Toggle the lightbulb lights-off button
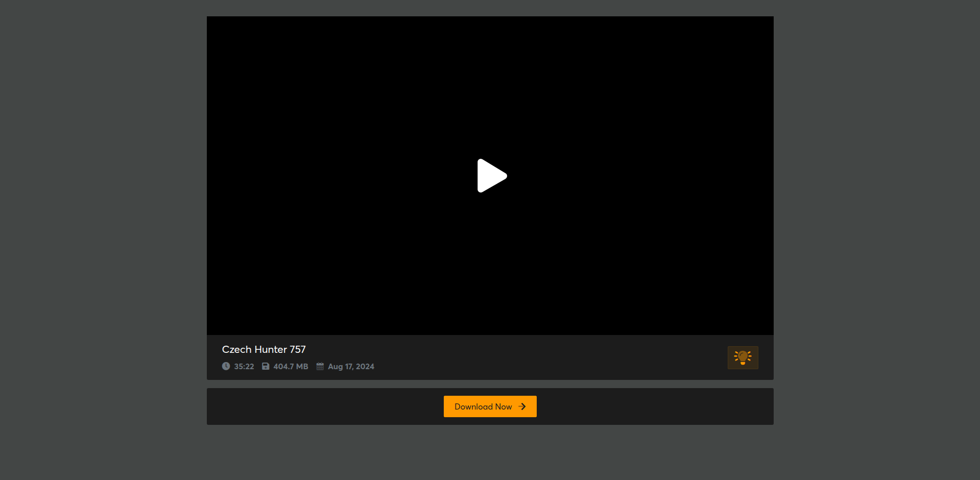 pos(743,357)
